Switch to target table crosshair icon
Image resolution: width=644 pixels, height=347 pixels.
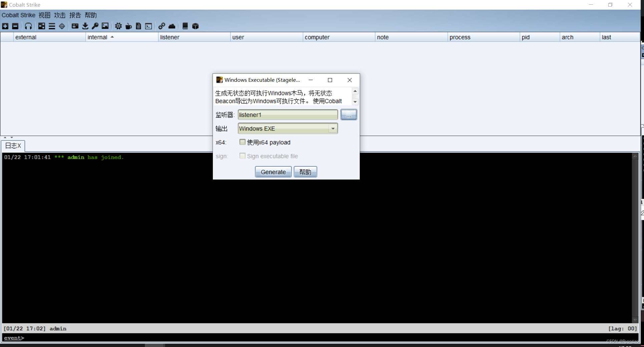click(x=62, y=26)
